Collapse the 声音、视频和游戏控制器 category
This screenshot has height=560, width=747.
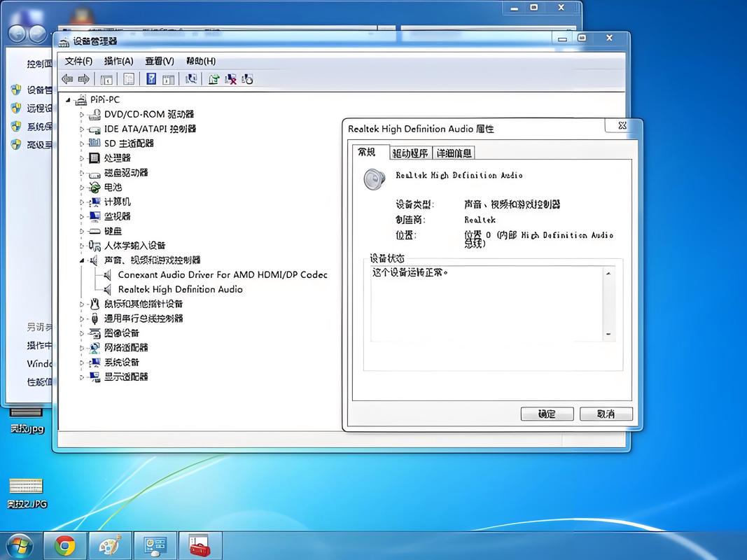pos(83,260)
